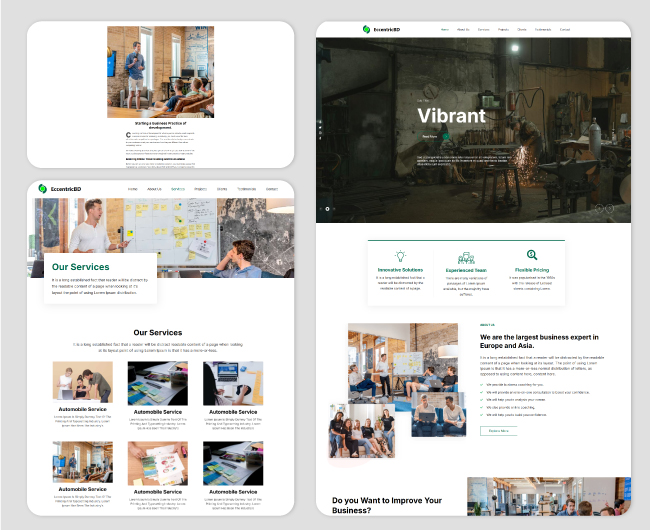Click the hero slider's next arrow circle
Image resolution: width=650 pixels, height=530 pixels.
coord(609,208)
